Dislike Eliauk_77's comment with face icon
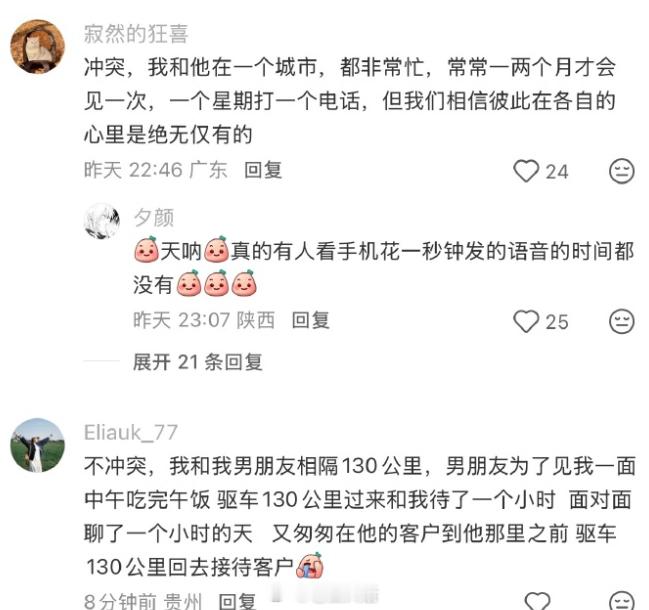Viewport: 649px width, 610px height. (622, 601)
